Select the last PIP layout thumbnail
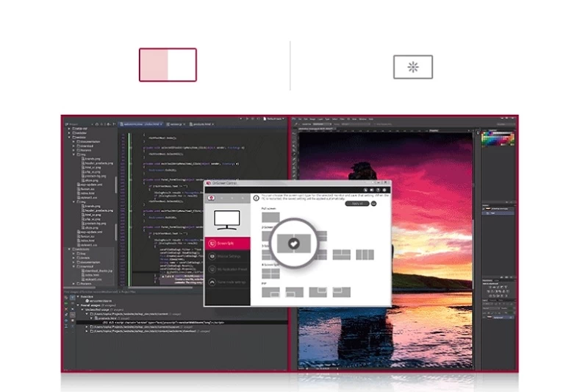The image size is (588, 392). pos(341,292)
